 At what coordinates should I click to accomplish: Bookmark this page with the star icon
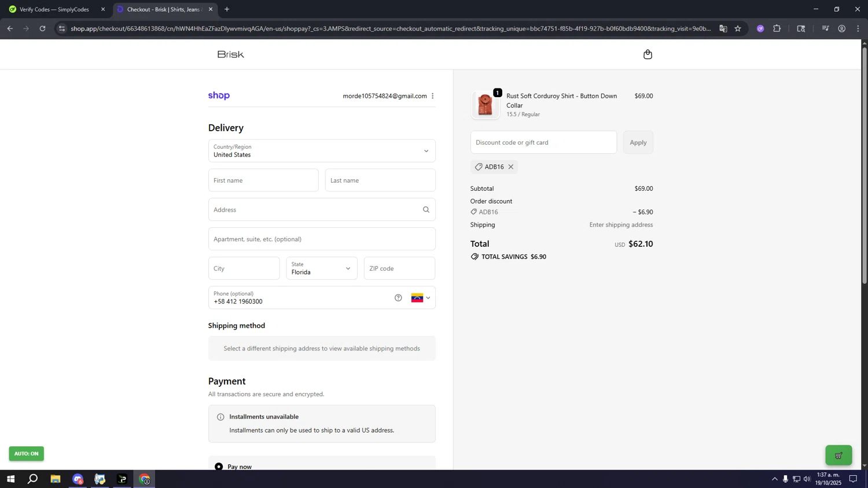pyautogui.click(x=738, y=28)
